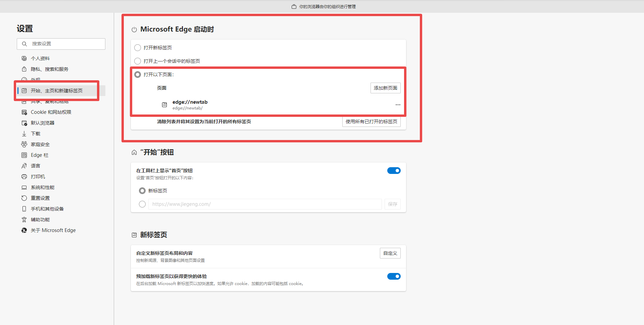Toggle 在工具栏上显示“首页”按钮 switch

(x=394, y=171)
